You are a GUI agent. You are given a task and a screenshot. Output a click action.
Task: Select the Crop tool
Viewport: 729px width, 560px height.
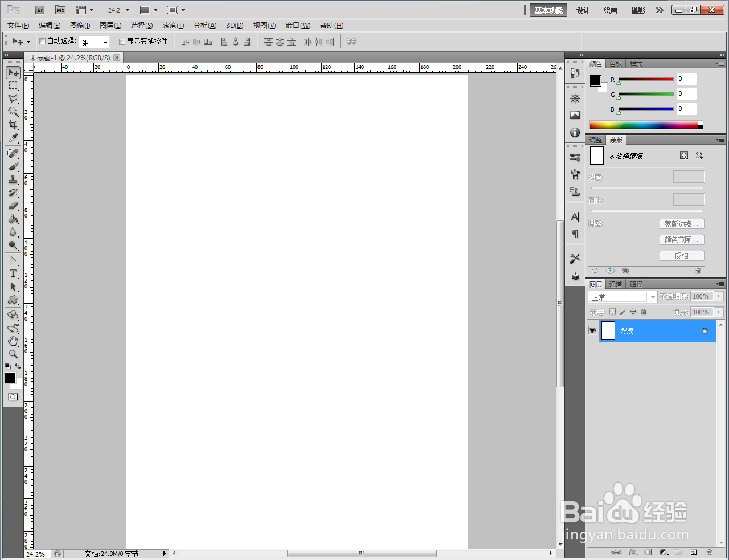point(13,125)
